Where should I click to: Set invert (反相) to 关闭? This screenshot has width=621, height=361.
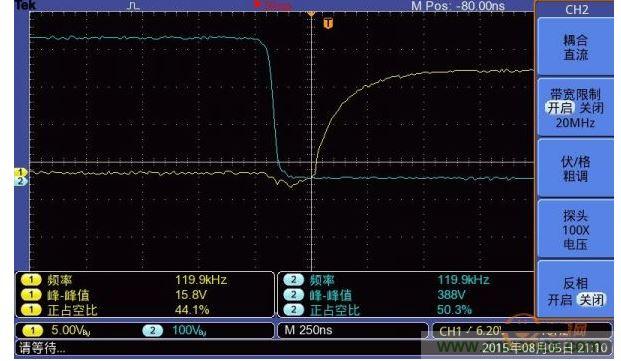coord(591,300)
